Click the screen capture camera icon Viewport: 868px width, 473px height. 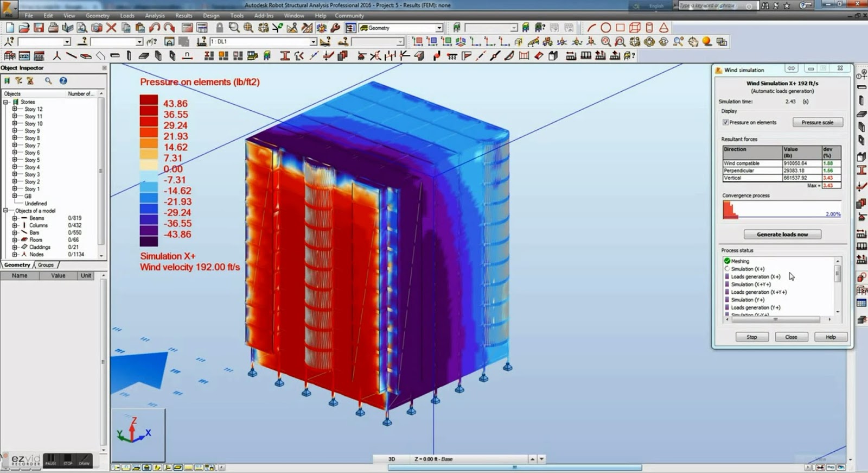[97, 28]
